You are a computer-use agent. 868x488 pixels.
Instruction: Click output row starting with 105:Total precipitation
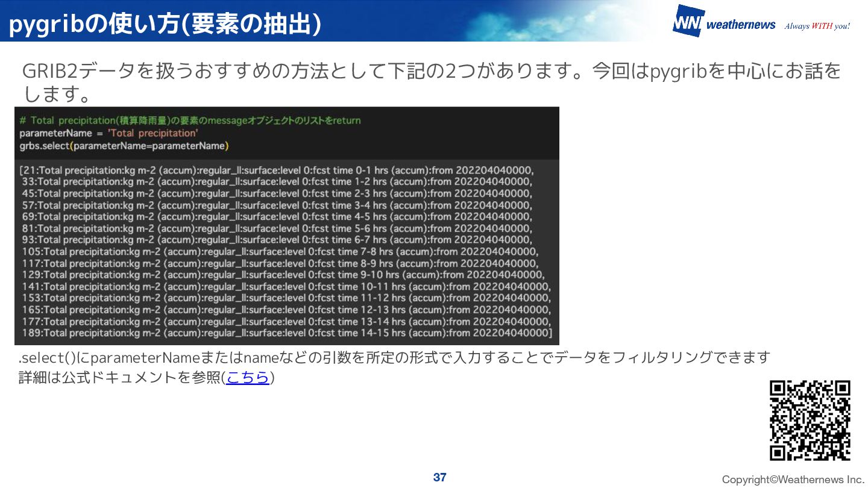[x=280, y=251]
